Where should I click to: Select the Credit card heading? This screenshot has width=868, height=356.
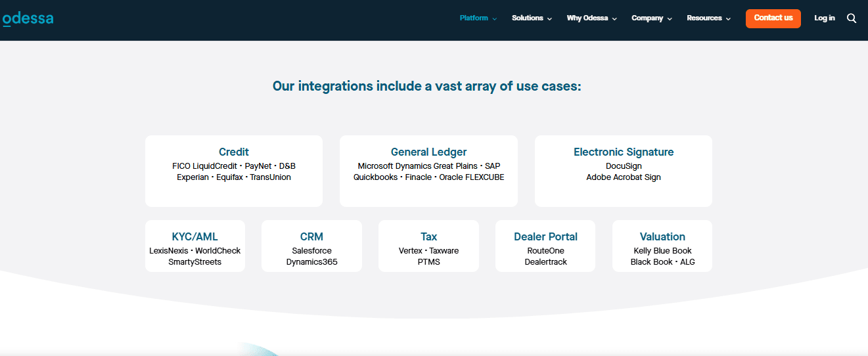click(x=234, y=152)
